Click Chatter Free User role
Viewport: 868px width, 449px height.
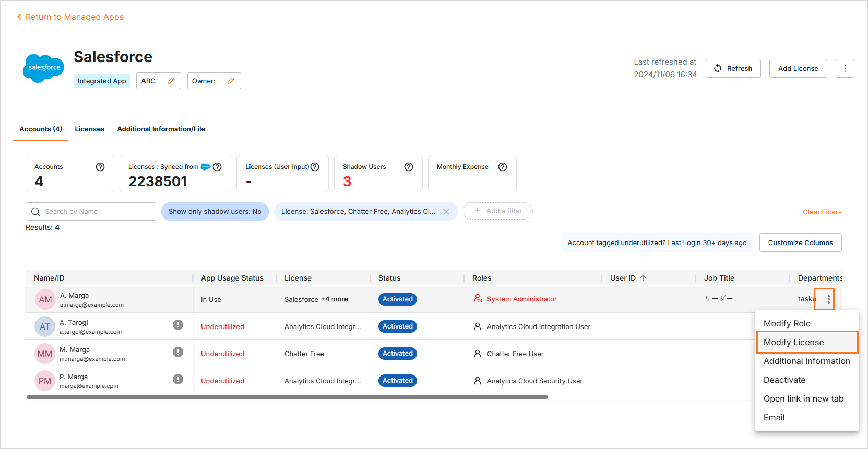[515, 354]
